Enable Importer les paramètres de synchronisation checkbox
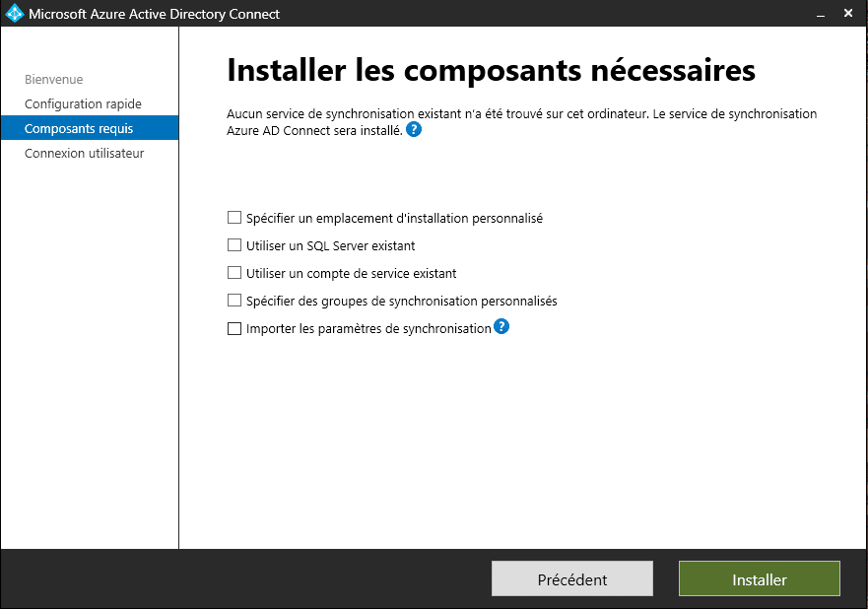This screenshot has width=868, height=609. (x=234, y=329)
